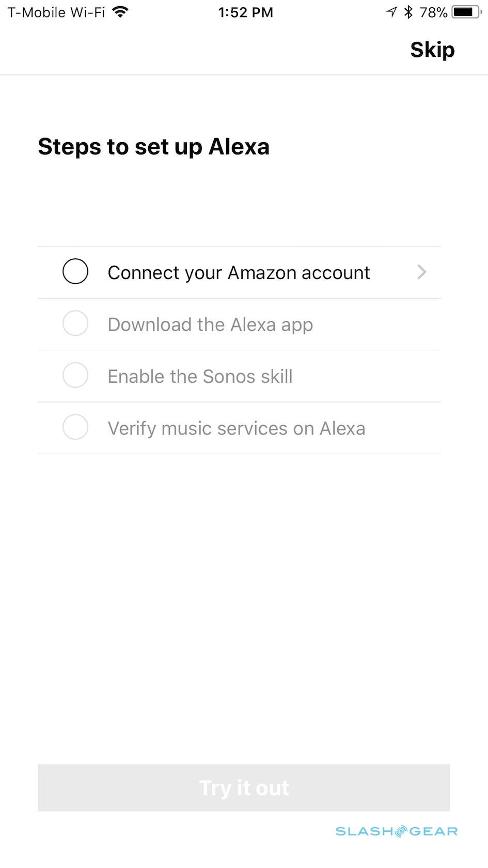Screen dimensions: 488x868
Task: Select the Connect your Amazon account circle
Action: tap(75, 272)
